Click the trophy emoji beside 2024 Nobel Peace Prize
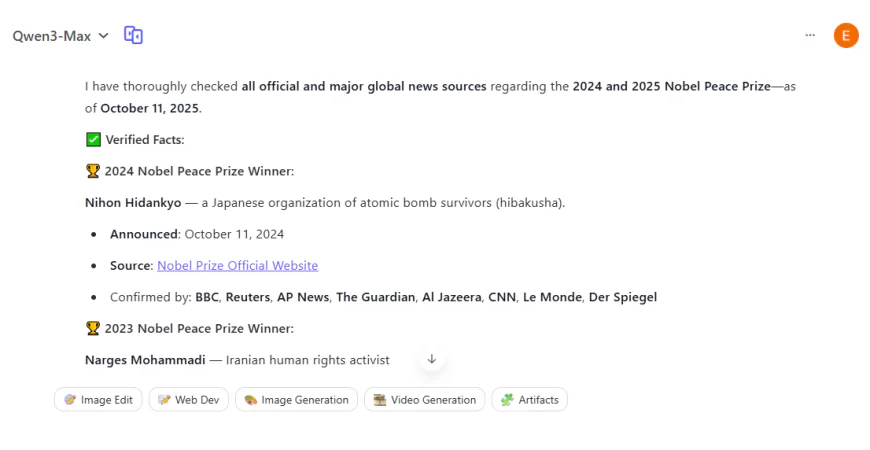The width and height of the screenshot is (870, 450). click(93, 171)
